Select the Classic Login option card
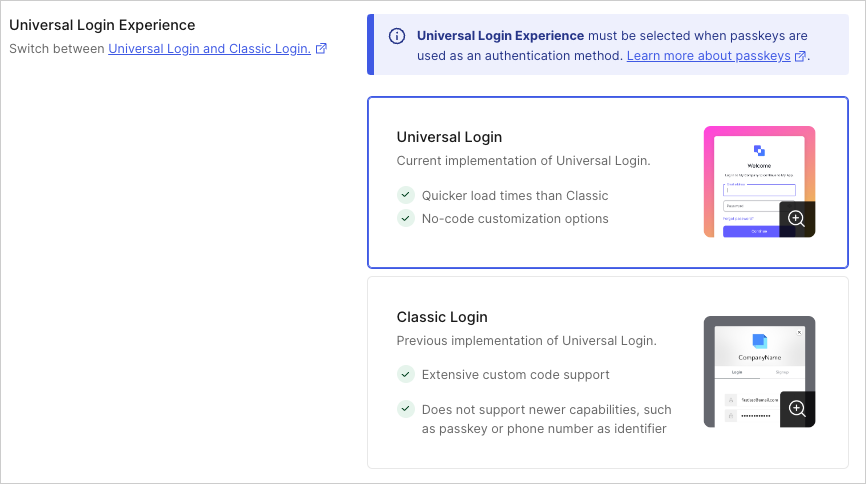This screenshot has height=484, width=866. (x=608, y=372)
